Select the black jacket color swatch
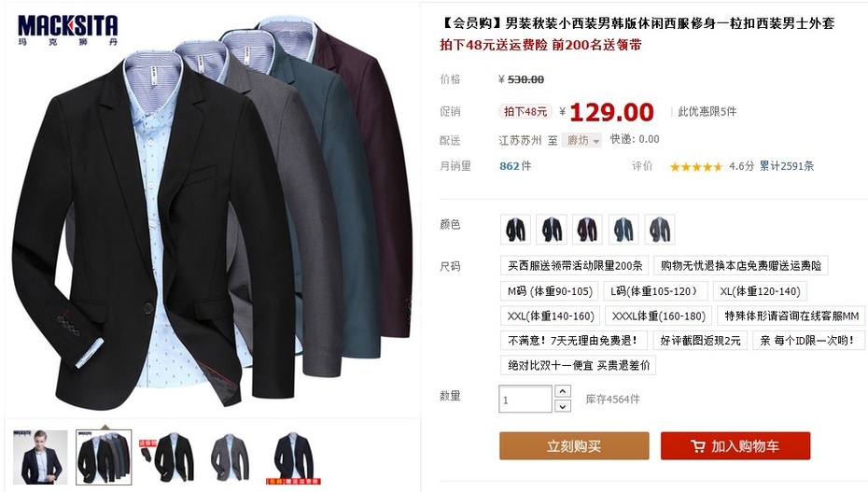 coord(515,229)
